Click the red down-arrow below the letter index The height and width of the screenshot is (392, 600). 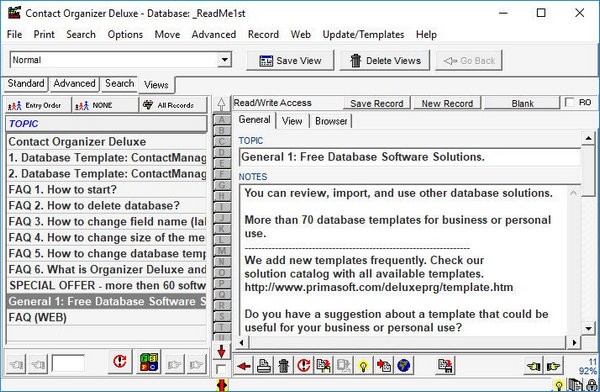pyautogui.click(x=221, y=351)
